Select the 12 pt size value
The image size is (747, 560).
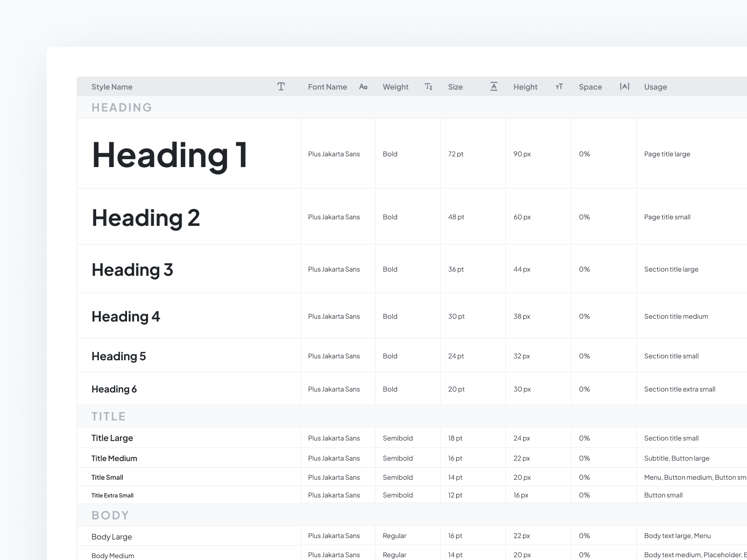point(455,495)
